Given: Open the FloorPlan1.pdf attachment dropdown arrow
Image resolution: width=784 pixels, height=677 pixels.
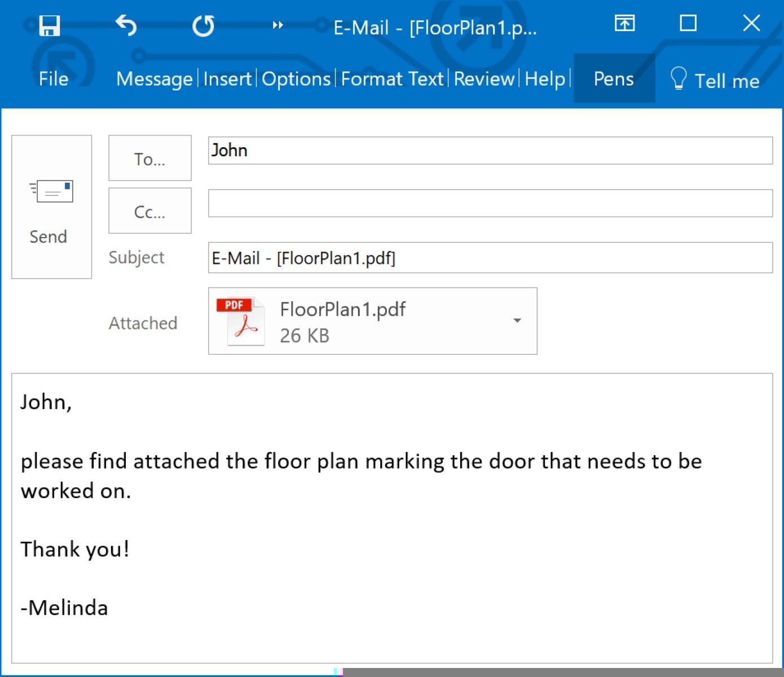Looking at the screenshot, I should point(517,320).
